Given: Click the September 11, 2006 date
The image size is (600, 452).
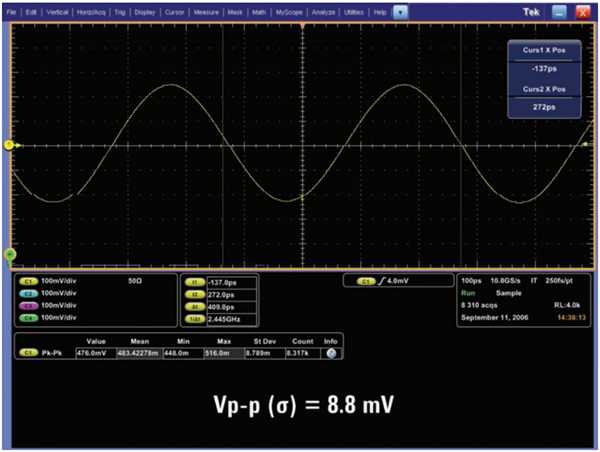Looking at the screenshot, I should click(494, 318).
